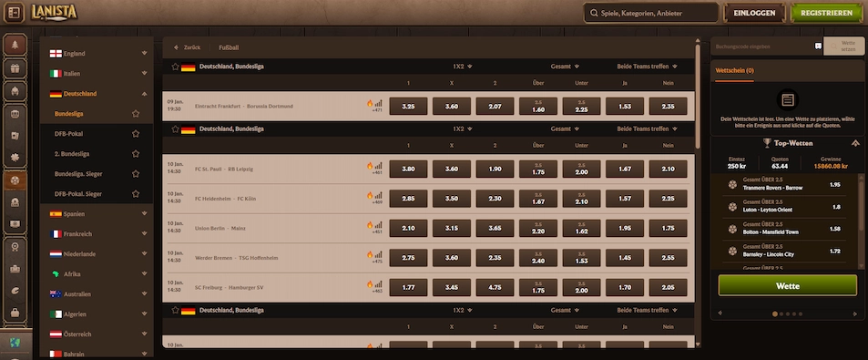This screenshot has width=868, height=360.
Task: Click the medal ribbon sidebar icon
Action: [15, 247]
